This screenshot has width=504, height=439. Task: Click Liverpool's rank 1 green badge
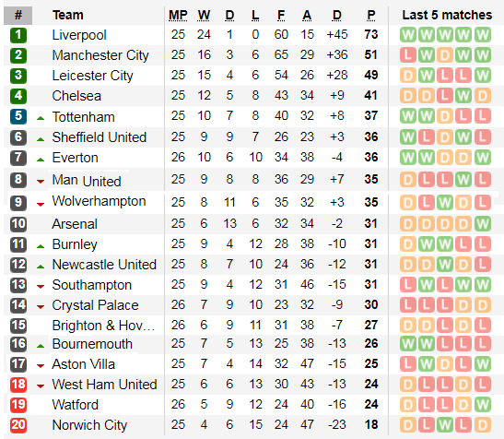18,35
